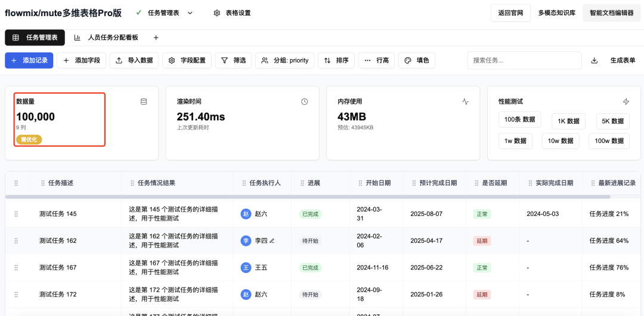The image size is (644, 316).
Task: Click the 添加字段 button
Action: click(81, 60)
